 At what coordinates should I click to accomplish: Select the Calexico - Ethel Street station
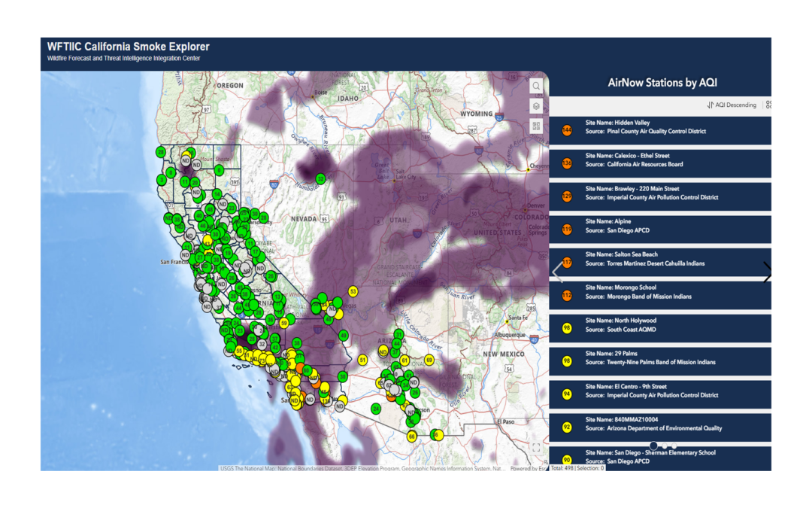coord(660,163)
